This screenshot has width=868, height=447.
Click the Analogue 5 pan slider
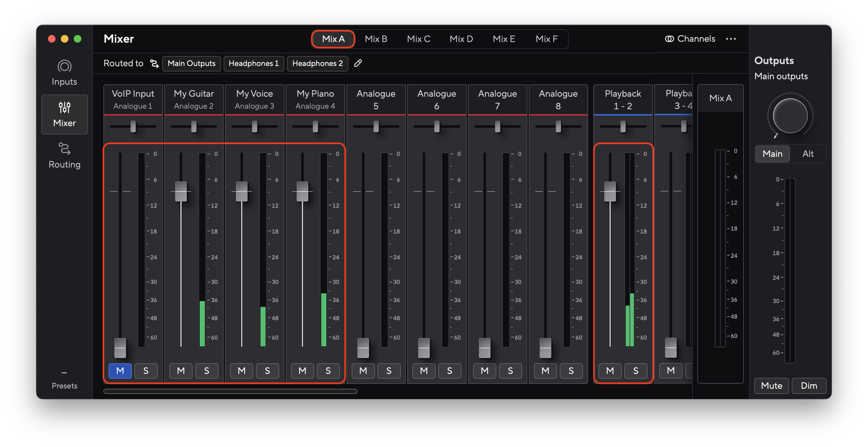pos(376,126)
